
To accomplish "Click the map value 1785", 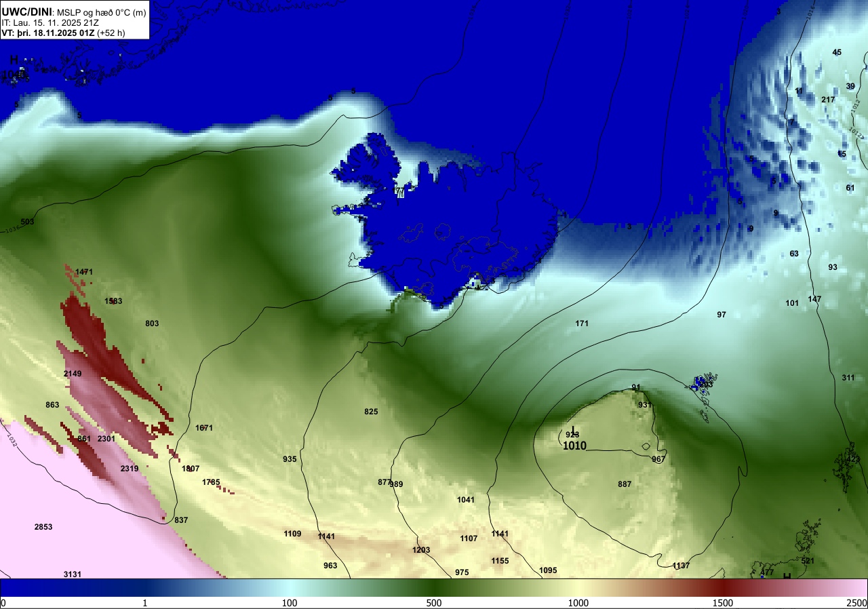I will [x=211, y=482].
